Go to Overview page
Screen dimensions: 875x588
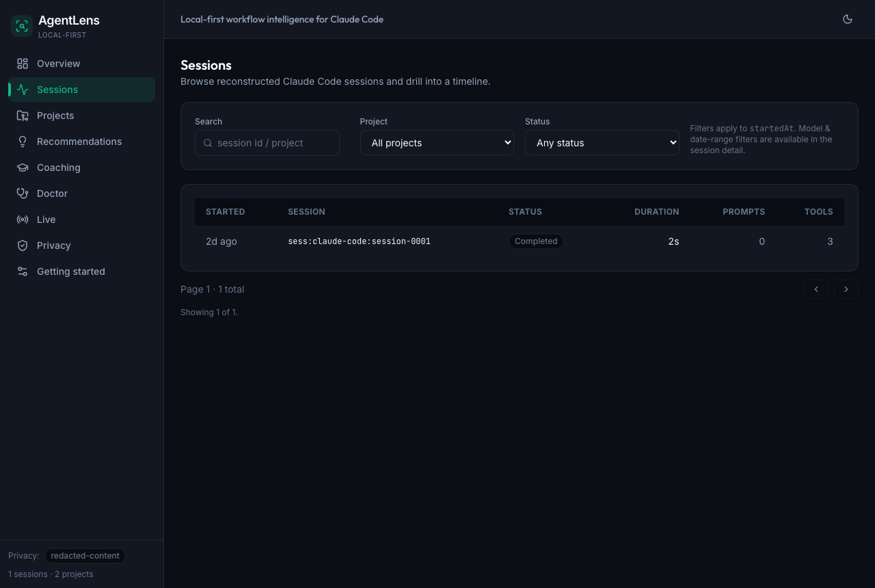click(x=82, y=64)
